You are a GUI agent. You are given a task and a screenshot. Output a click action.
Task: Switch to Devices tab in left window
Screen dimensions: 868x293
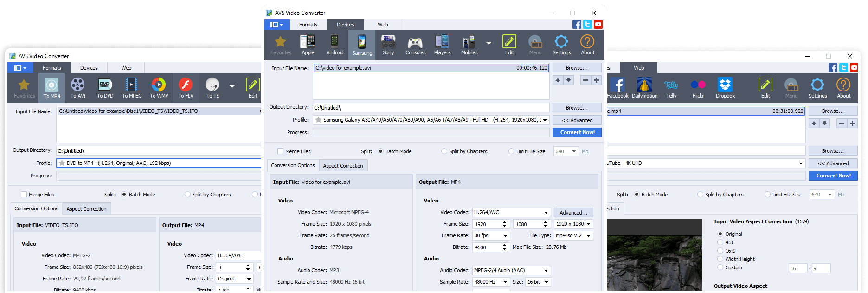click(x=89, y=68)
